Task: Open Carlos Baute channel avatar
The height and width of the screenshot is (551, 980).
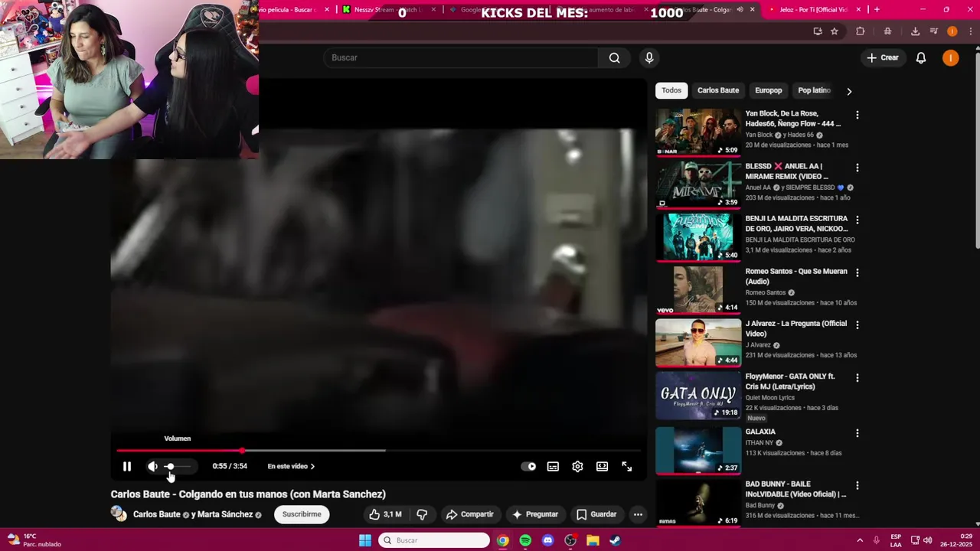Action: point(119,514)
